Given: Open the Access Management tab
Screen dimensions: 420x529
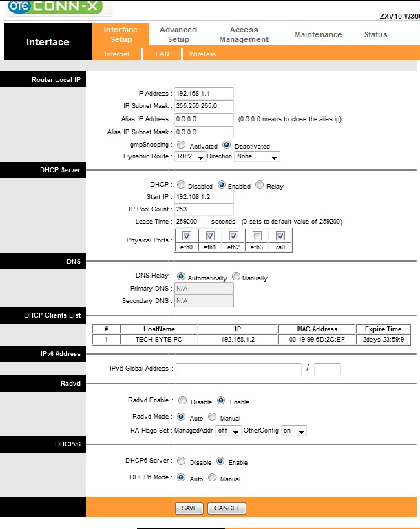Looking at the screenshot, I should click(244, 34).
